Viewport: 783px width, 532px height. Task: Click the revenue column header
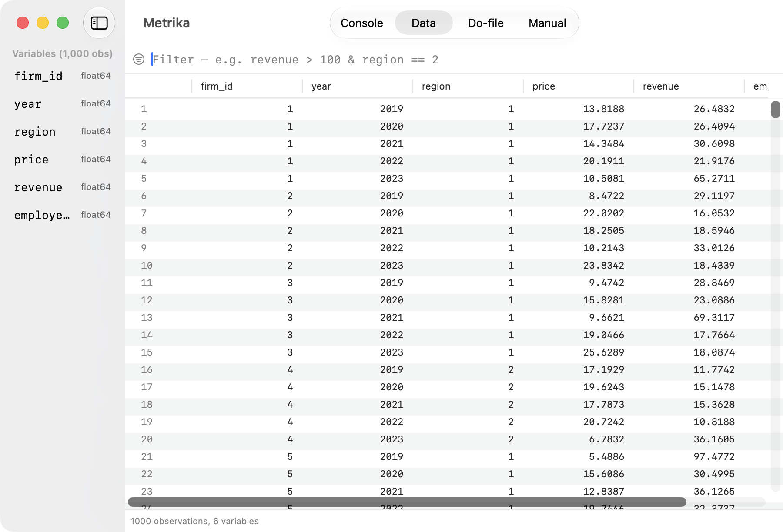click(x=689, y=86)
